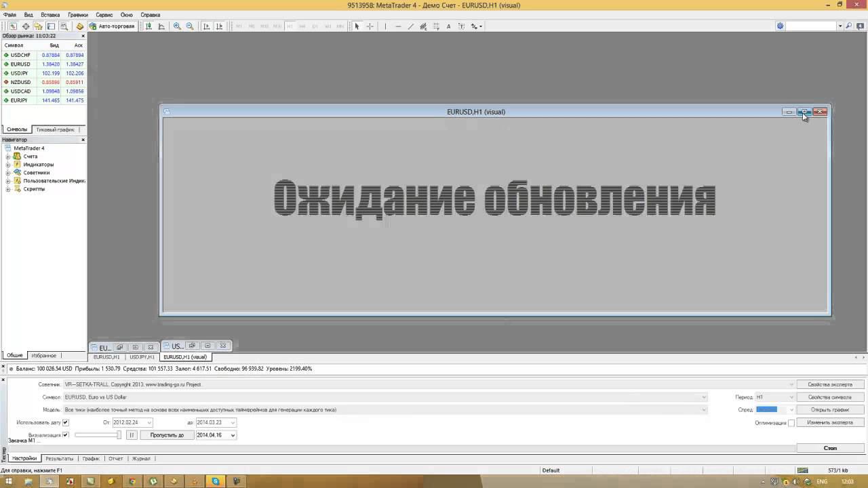The height and width of the screenshot is (488, 868).
Task: Toggle the Авто-торговля button
Action: click(112, 26)
